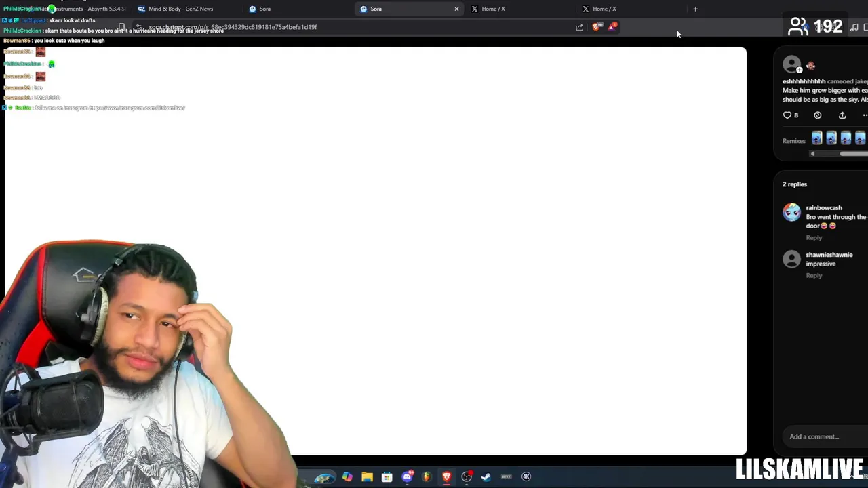Open rainbowcash's profile avatar

pos(791,212)
